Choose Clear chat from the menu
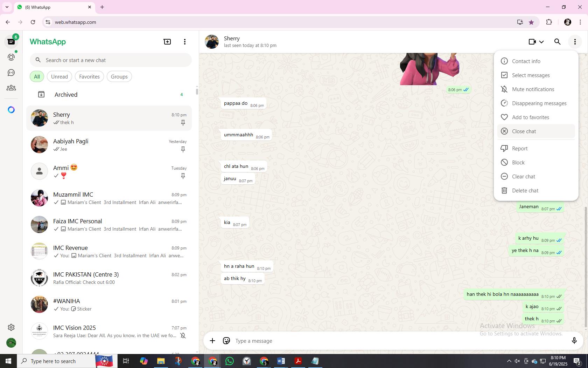Viewport: 588px width, 368px height. point(536,176)
